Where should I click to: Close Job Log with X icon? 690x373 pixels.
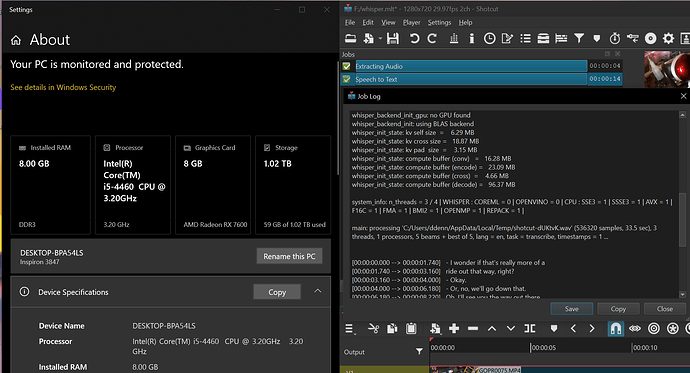pos(683,96)
